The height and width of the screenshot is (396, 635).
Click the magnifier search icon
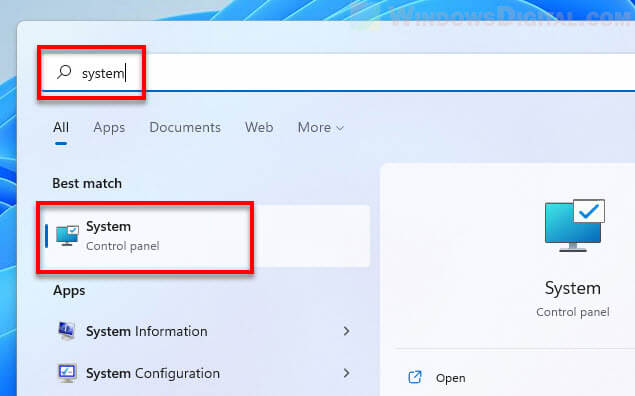[64, 72]
